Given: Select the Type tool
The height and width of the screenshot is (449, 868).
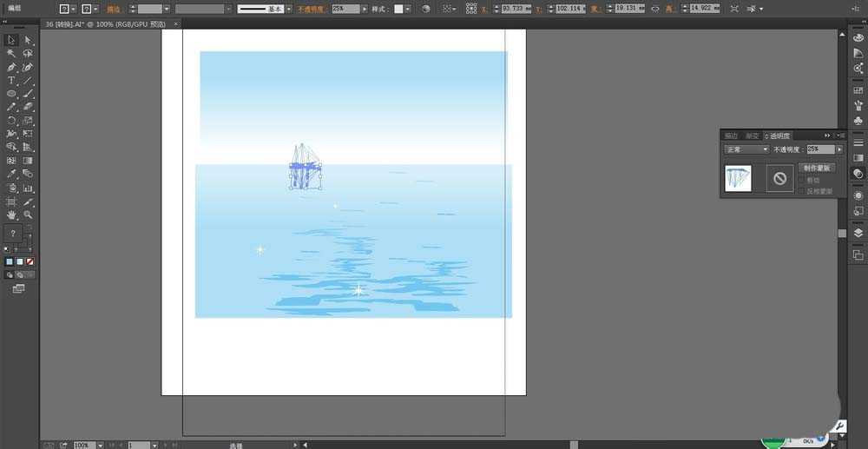Looking at the screenshot, I should point(11,80).
